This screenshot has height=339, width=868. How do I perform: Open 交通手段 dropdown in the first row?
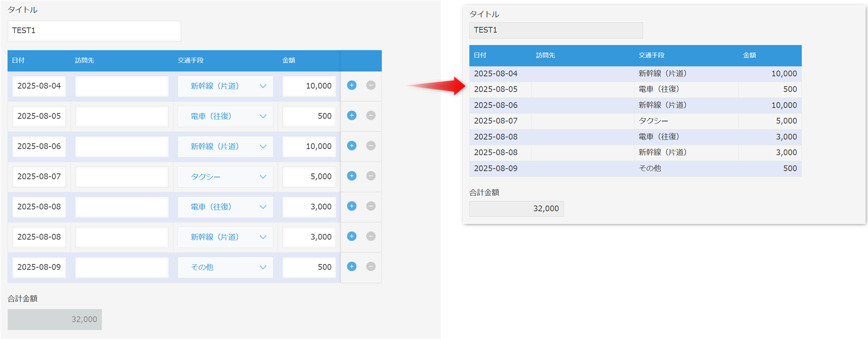pos(226,86)
